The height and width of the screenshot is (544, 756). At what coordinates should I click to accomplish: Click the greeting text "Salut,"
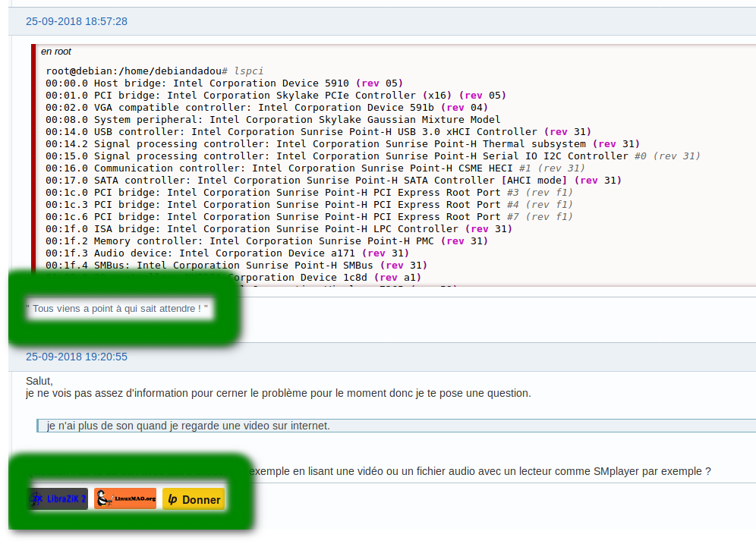pos(39,381)
